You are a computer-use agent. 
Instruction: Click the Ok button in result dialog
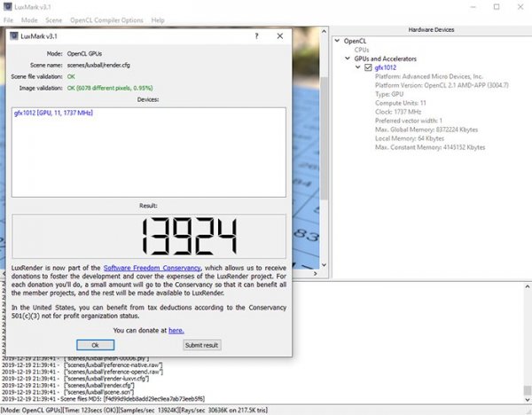pos(96,345)
